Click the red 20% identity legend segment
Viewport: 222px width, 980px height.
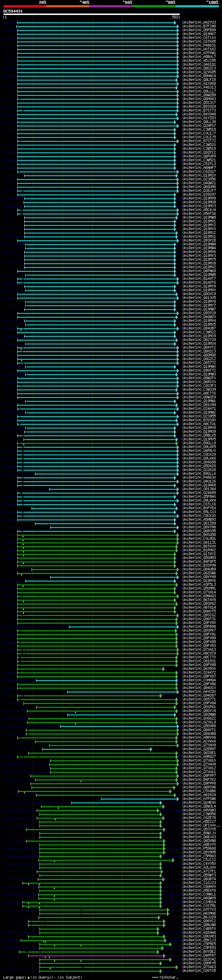(x=25, y=6)
